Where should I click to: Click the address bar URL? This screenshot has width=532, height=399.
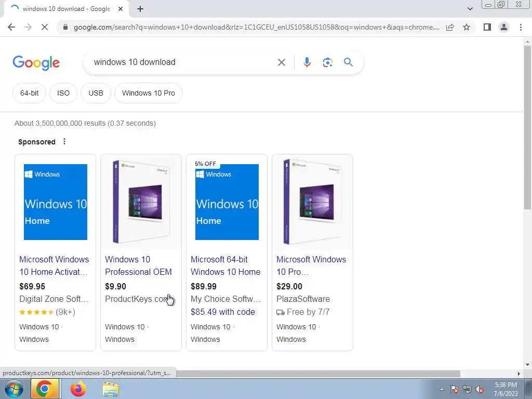click(x=256, y=27)
